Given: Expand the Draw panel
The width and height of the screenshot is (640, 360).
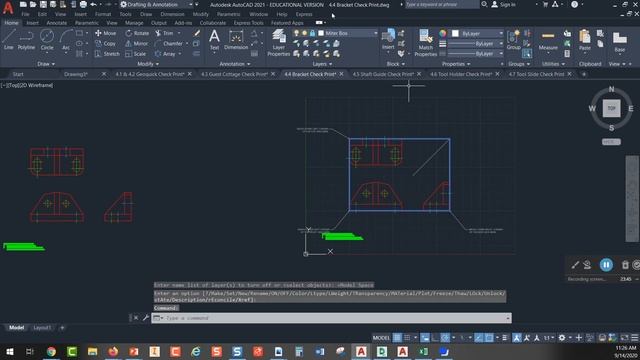Looking at the screenshot, I should pyautogui.click(x=46, y=64).
